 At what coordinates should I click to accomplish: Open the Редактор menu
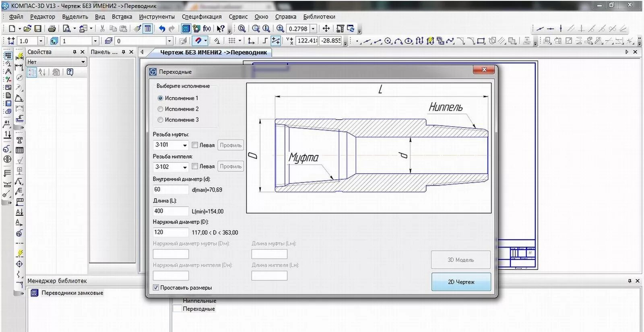click(x=42, y=16)
